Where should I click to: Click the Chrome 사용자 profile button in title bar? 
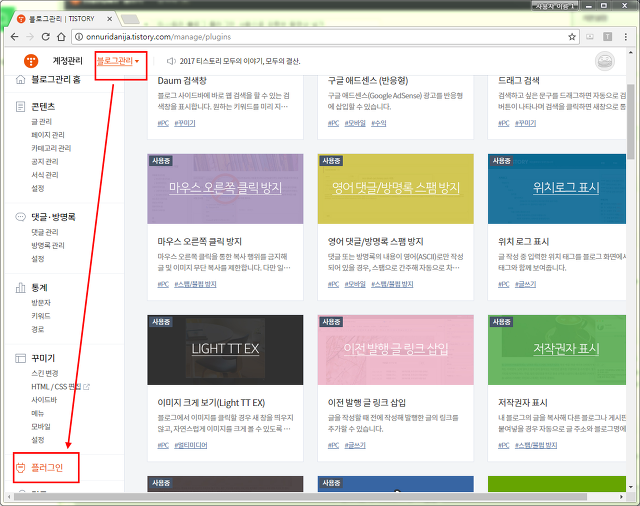[555, 6]
